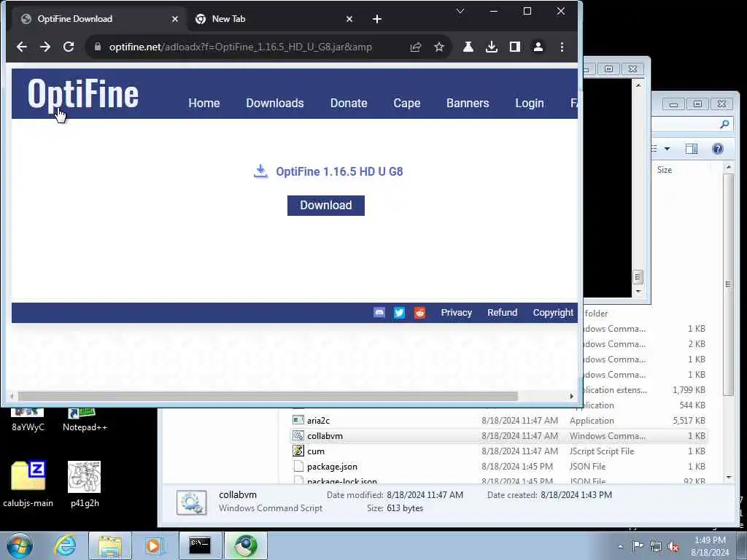Click the 8aYWyC desktop icon
The image size is (747, 560).
click(x=28, y=420)
